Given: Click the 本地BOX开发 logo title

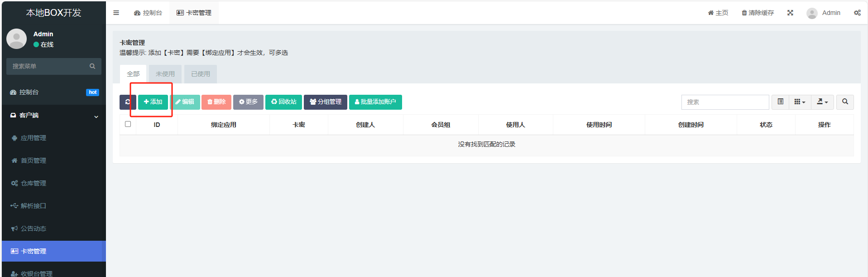Looking at the screenshot, I should pos(54,13).
